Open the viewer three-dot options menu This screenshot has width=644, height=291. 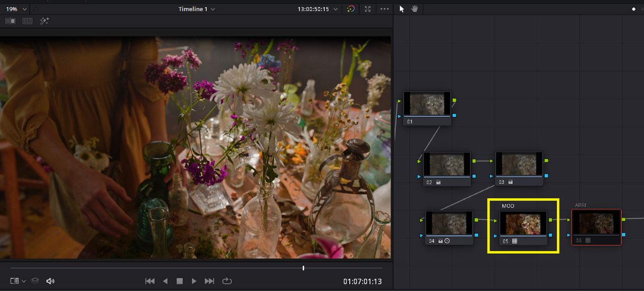tap(385, 9)
